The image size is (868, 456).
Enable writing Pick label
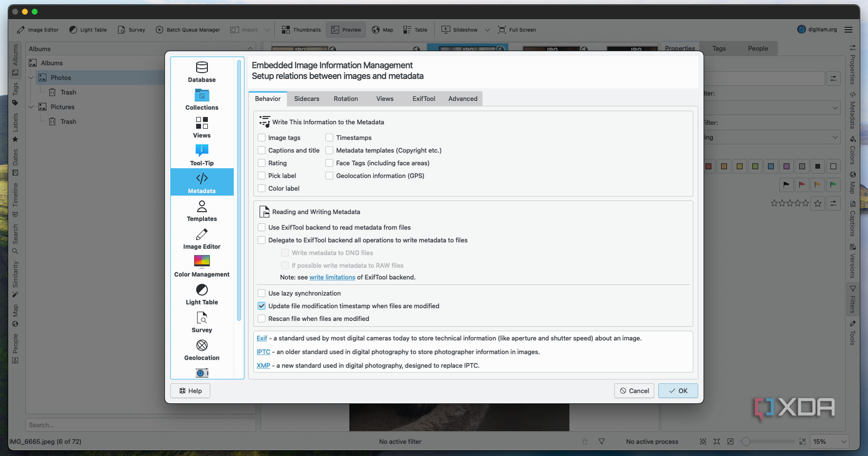[261, 176]
